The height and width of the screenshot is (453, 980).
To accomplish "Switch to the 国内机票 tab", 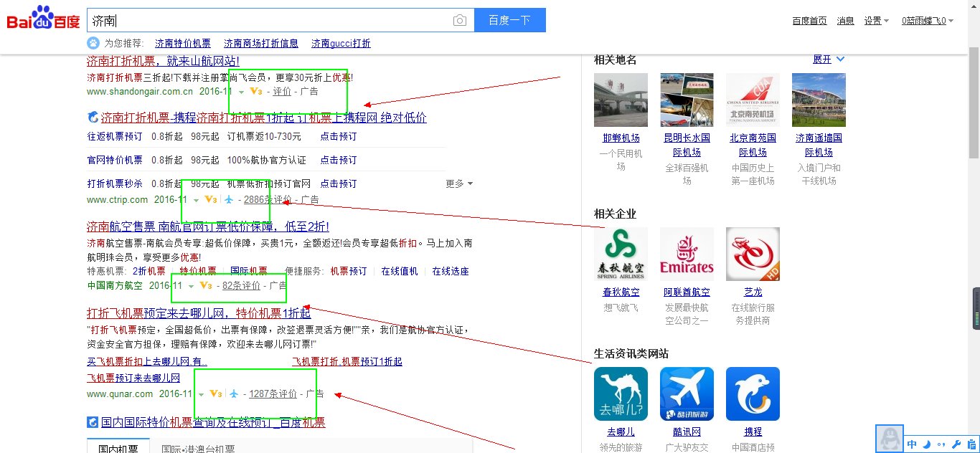I will pos(118,448).
